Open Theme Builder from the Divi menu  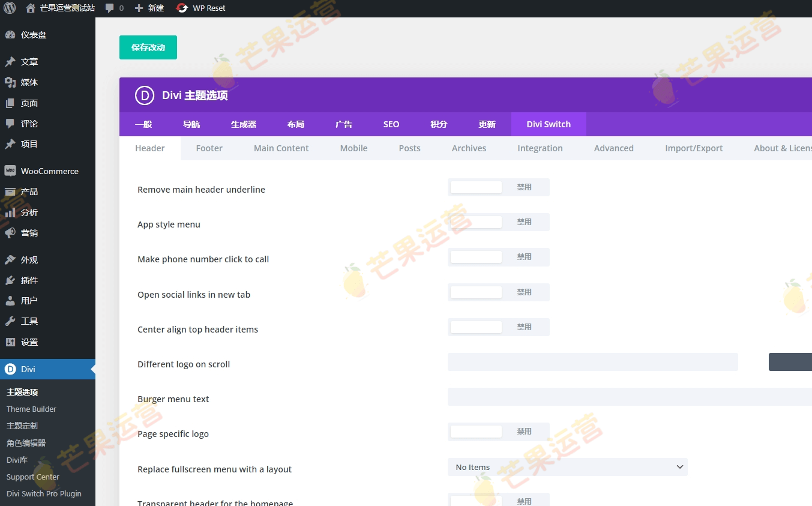31,409
